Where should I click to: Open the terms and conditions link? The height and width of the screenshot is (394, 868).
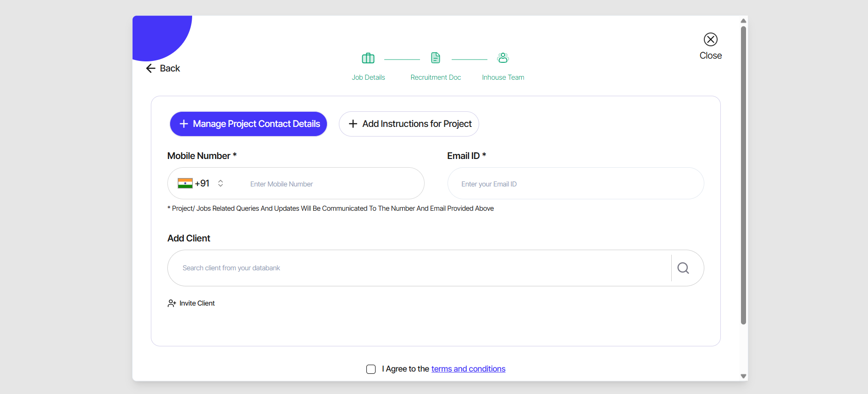tap(468, 369)
